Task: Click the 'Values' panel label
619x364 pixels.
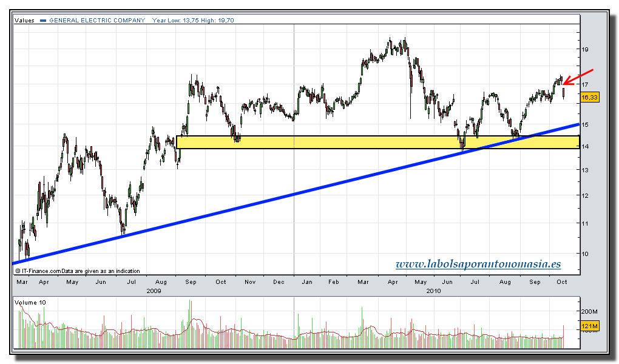Action: [24, 21]
